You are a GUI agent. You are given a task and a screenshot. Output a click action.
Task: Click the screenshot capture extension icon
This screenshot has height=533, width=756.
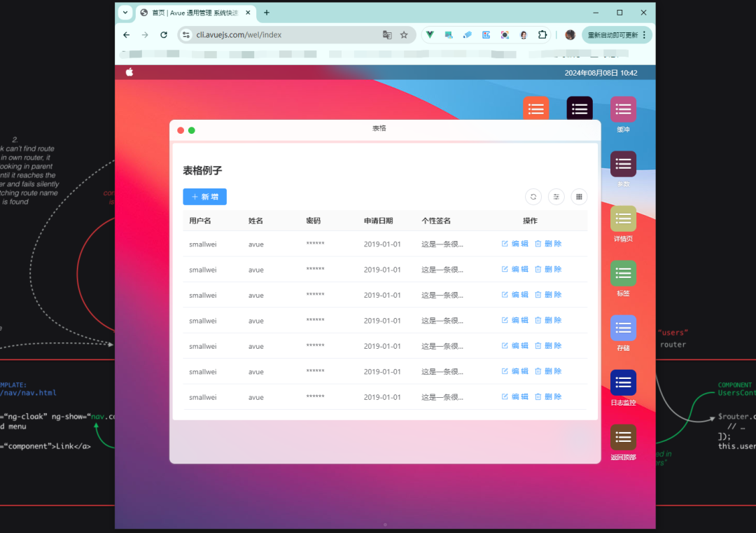click(505, 35)
